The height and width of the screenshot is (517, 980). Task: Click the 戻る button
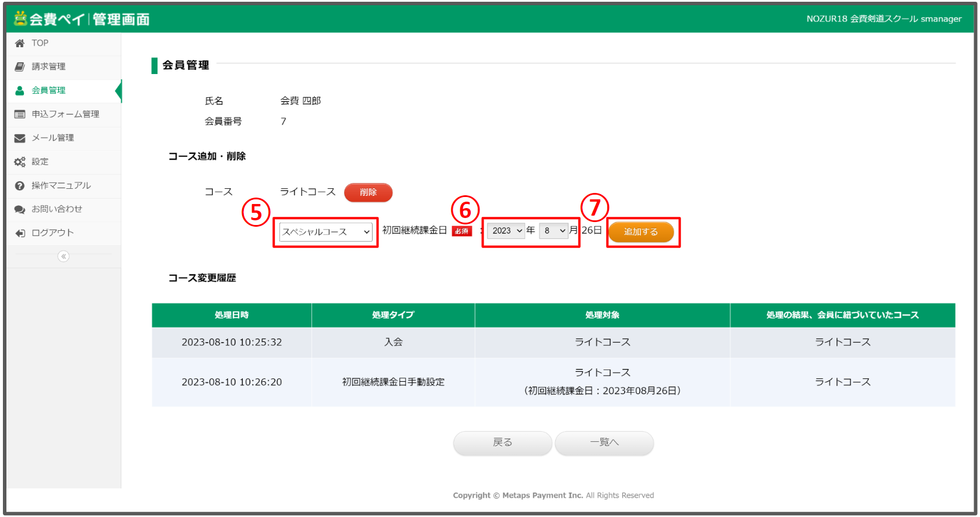[x=502, y=443]
